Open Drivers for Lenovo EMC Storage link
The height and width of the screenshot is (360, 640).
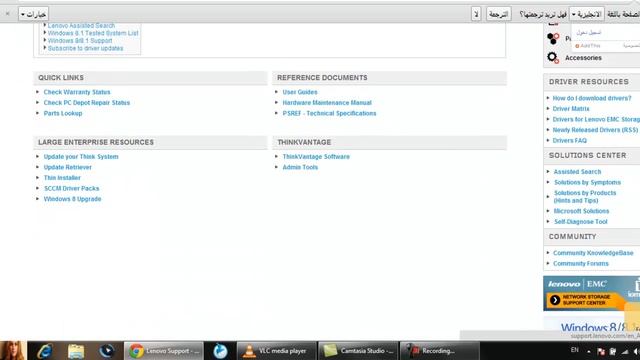click(596, 120)
